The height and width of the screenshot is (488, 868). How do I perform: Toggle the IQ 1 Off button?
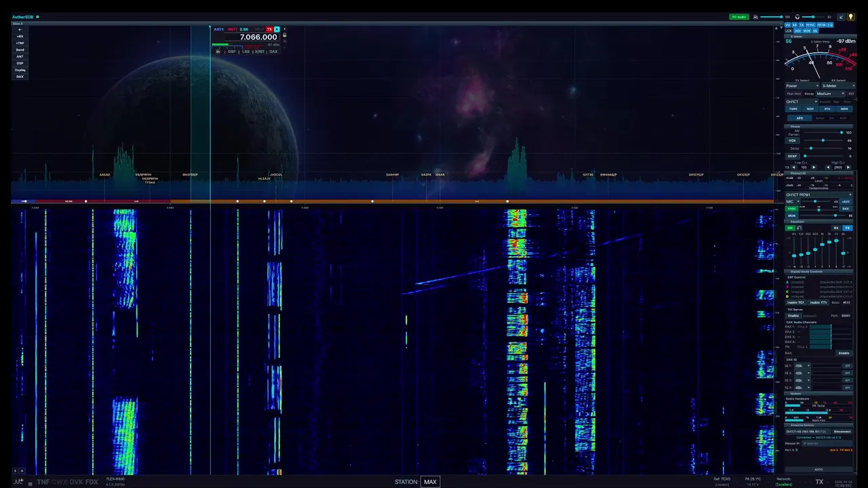(x=847, y=366)
